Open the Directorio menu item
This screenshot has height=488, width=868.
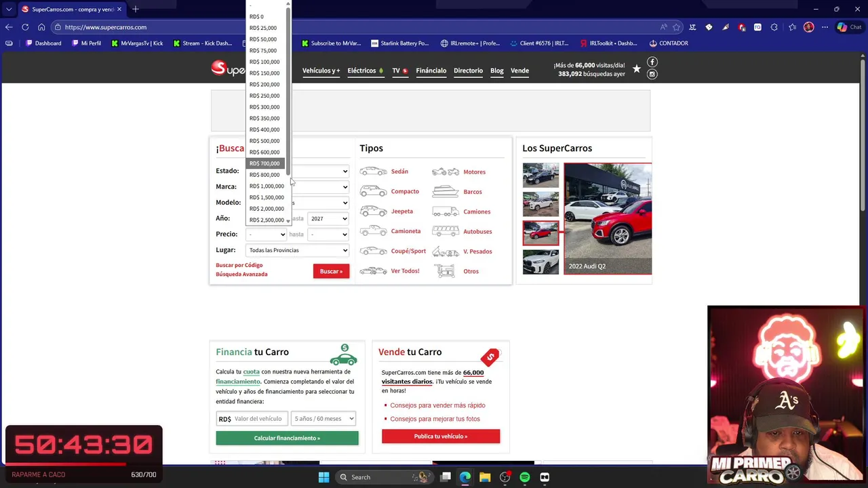click(x=468, y=70)
